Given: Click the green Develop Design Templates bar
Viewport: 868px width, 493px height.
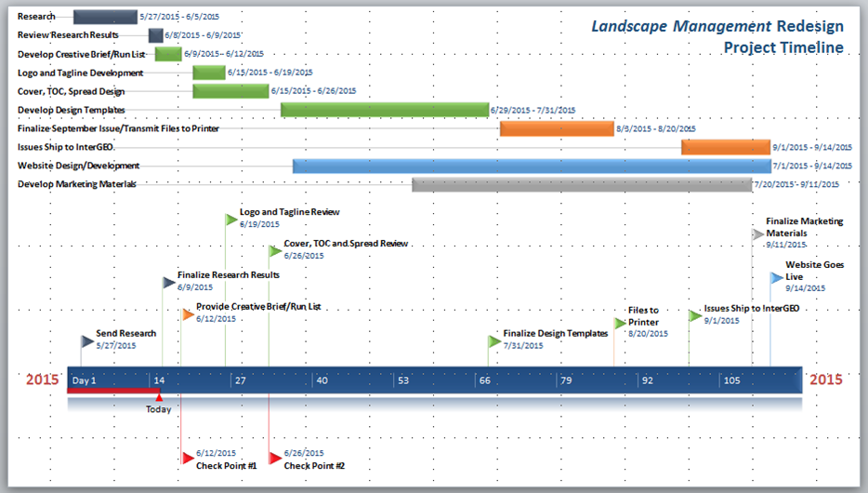Looking at the screenshot, I should pos(385,110).
